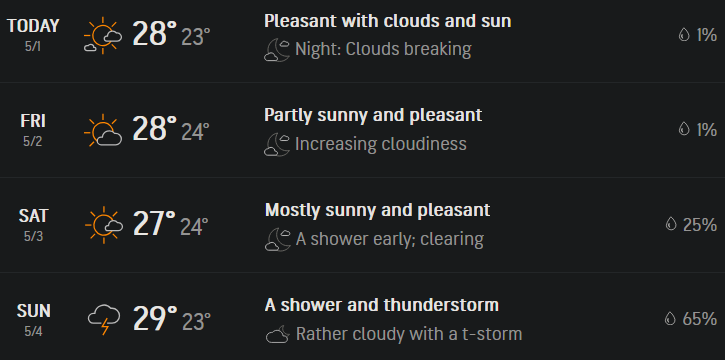Viewport: 725px width, 360px height.
Task: Click the moon icon beside 'Night: Clouds breaking'
Action: point(277,50)
